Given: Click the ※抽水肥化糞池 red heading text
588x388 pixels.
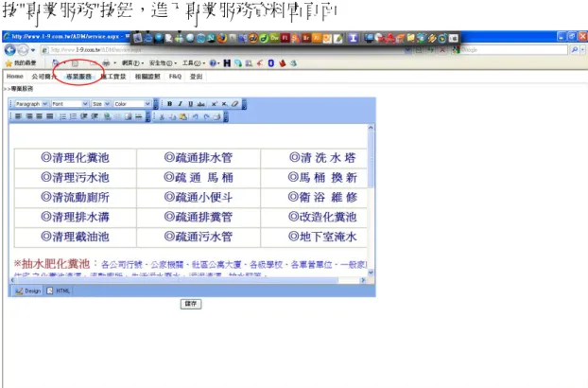Looking at the screenshot, I should (52, 264).
